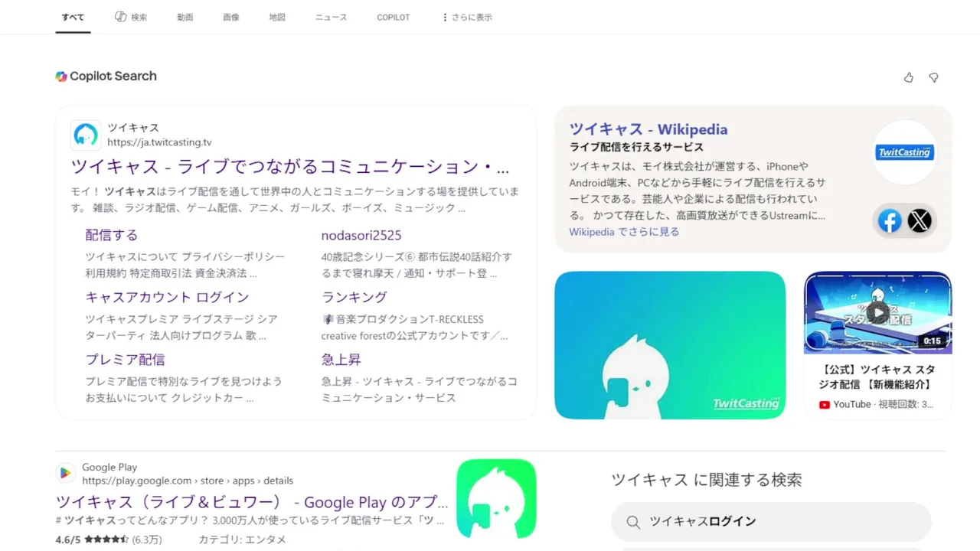
Task: Click the カテゴリ: エンタメ text
Action: (242, 540)
